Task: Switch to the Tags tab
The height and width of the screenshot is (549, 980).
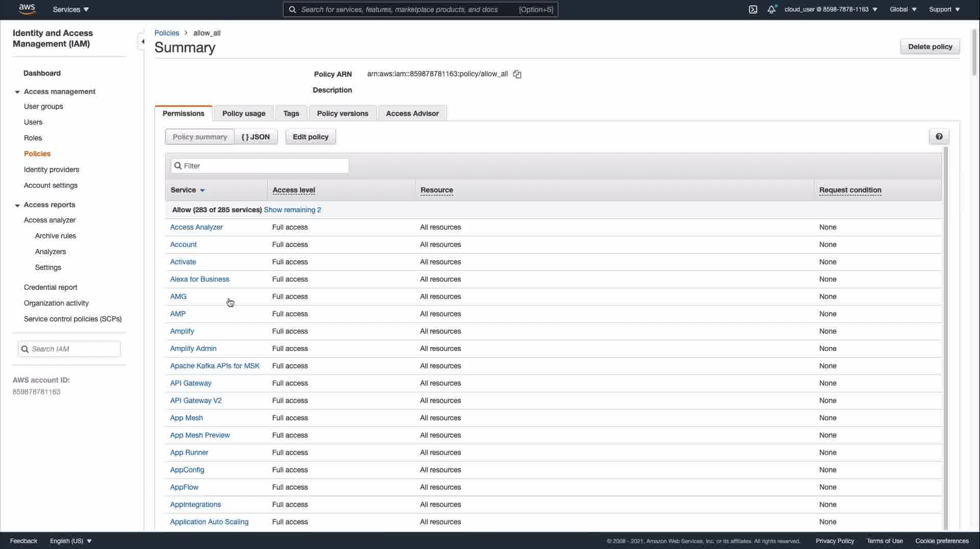Action: 291,113
